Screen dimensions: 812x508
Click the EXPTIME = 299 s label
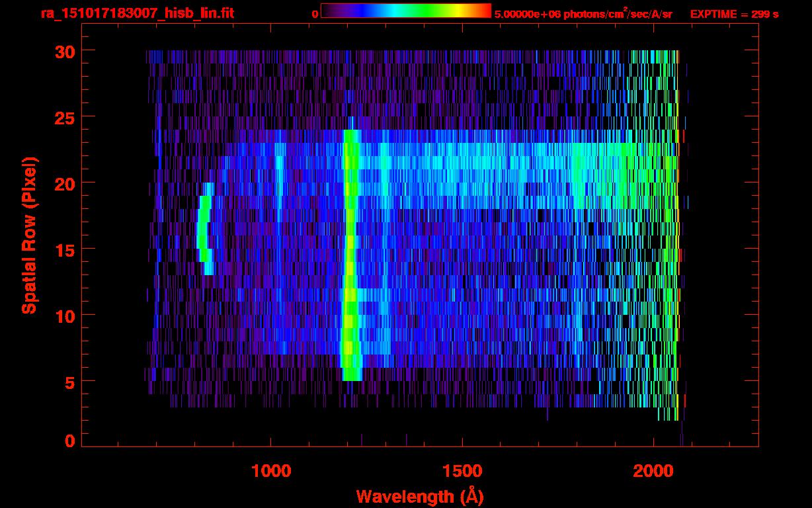[734, 14]
